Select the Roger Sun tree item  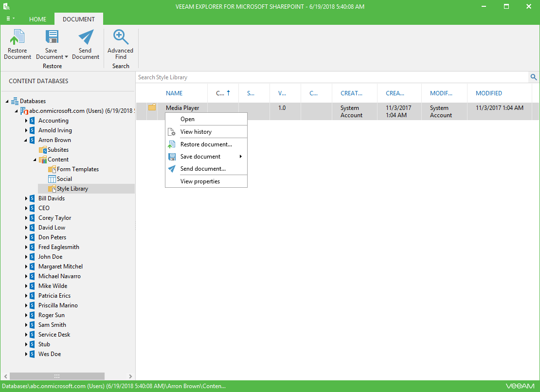click(52, 315)
